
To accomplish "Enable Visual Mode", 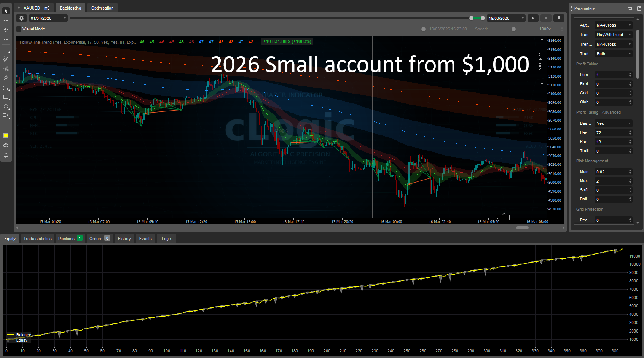I will pos(19,29).
